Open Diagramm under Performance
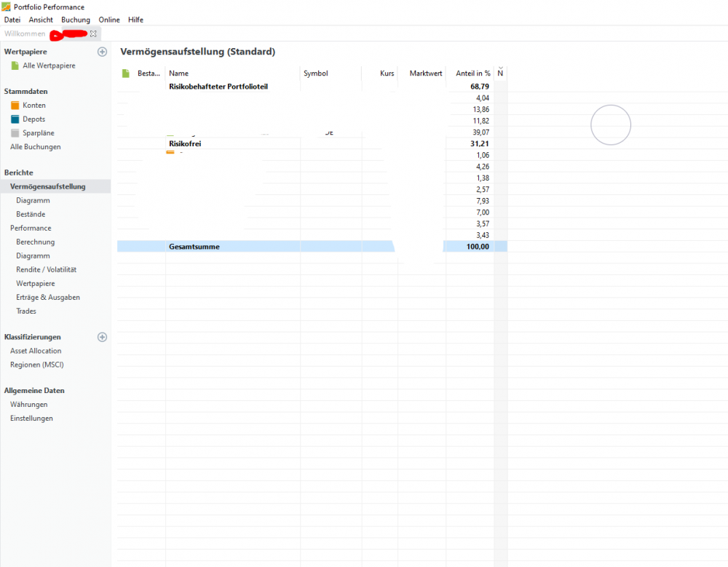 33,256
